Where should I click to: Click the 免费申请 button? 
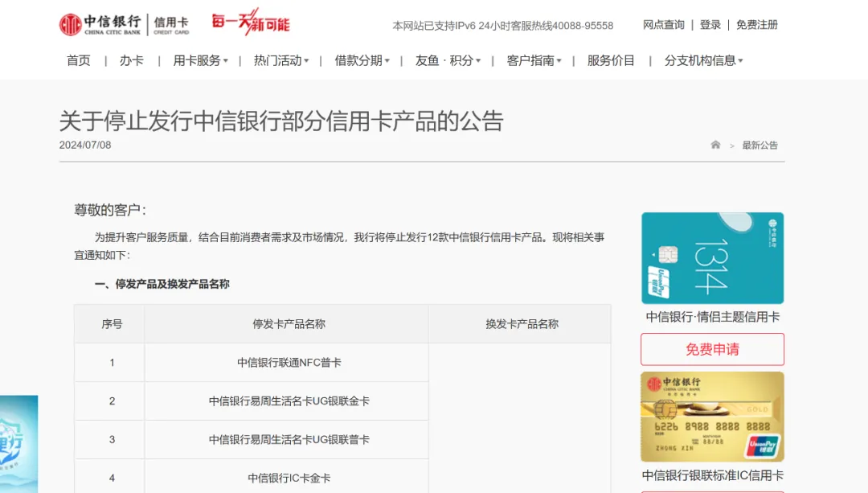click(712, 349)
